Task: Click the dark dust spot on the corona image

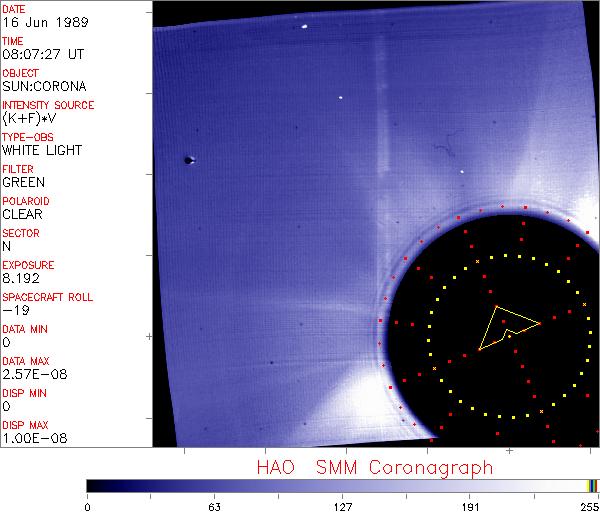Action: click(188, 159)
